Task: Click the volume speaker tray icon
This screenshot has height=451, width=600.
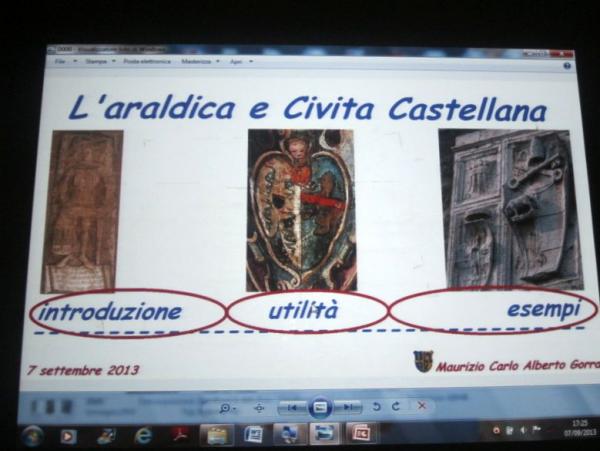Action: 523,430
